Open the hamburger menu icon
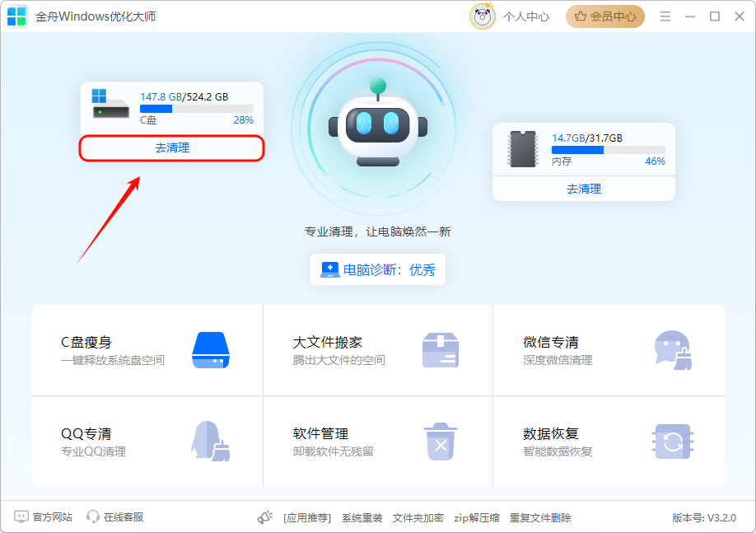This screenshot has width=756, height=533. [x=665, y=16]
